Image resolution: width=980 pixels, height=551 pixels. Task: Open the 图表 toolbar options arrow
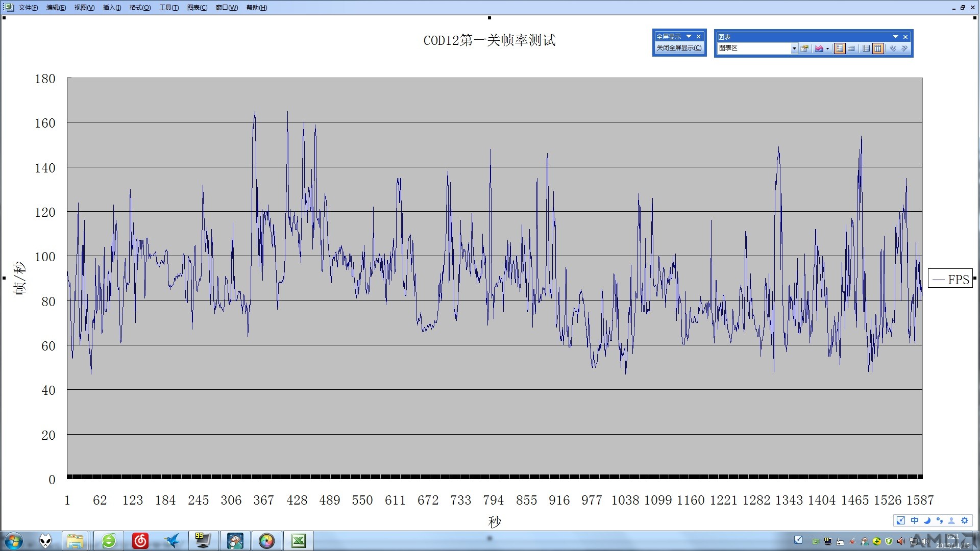[x=895, y=37]
